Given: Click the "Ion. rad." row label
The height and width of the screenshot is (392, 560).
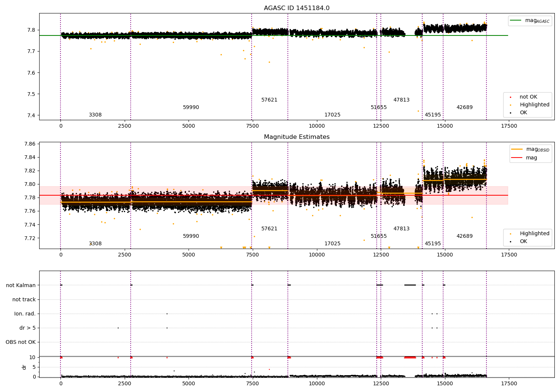Looking at the screenshot, I should 25,314.
